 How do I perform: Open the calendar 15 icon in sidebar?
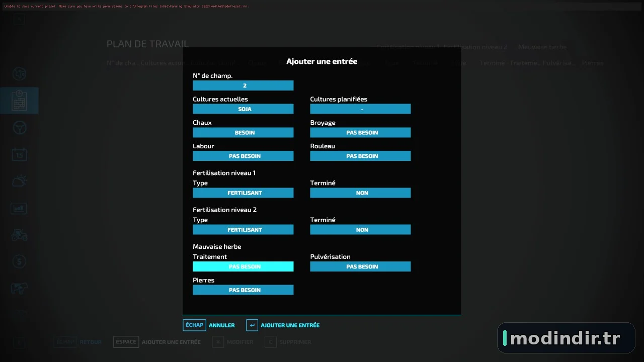pyautogui.click(x=19, y=154)
